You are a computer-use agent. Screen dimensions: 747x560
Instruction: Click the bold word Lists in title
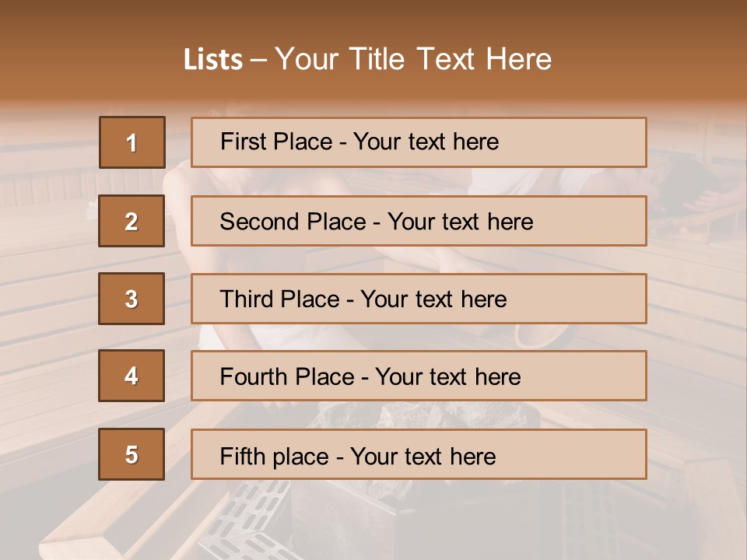pos(213,60)
